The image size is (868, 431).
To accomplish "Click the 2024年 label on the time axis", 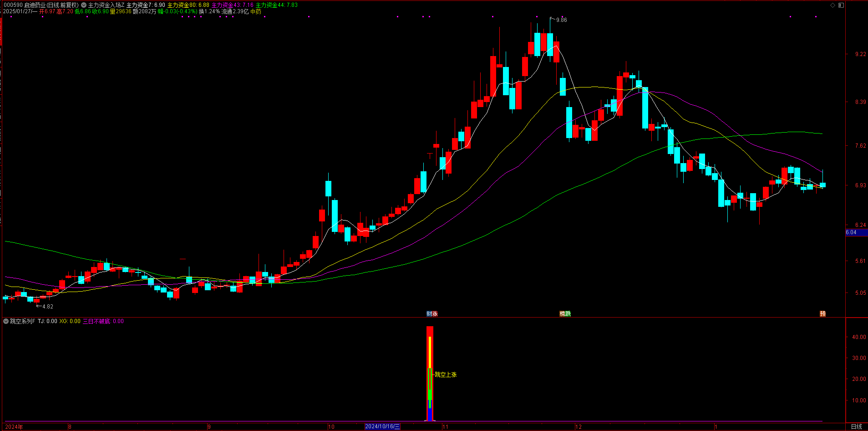I will coord(14,426).
